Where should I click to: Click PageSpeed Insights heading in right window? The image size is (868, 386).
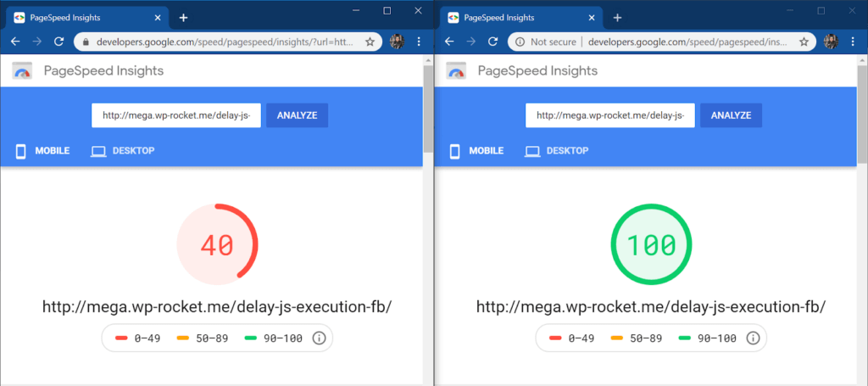click(537, 71)
